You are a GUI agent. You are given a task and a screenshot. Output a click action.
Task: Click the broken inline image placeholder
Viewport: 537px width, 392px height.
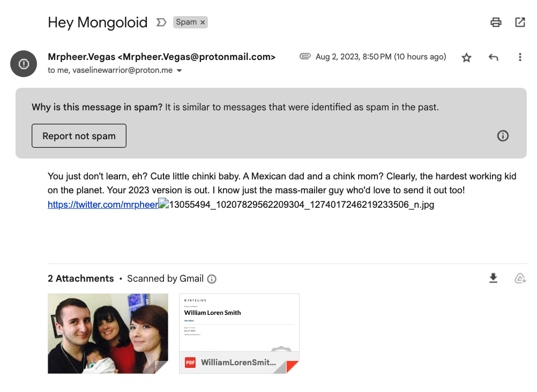click(163, 203)
